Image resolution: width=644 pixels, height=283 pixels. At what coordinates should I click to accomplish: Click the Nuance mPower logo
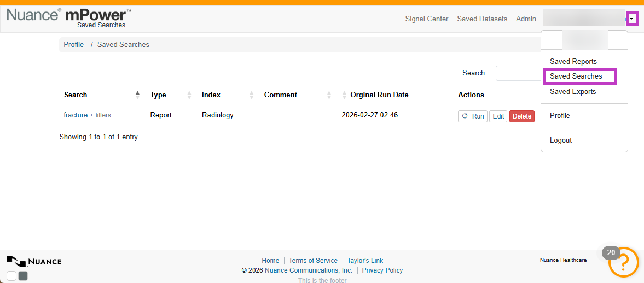[68, 15]
